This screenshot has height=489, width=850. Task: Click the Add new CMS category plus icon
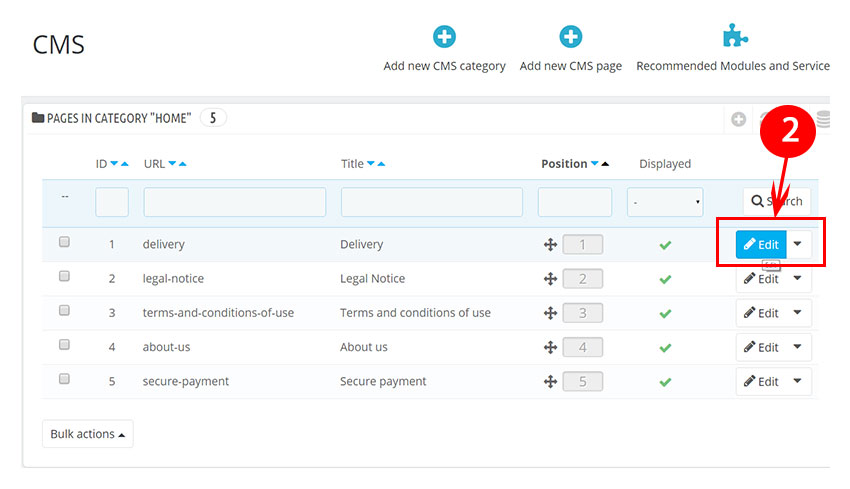pyautogui.click(x=444, y=38)
